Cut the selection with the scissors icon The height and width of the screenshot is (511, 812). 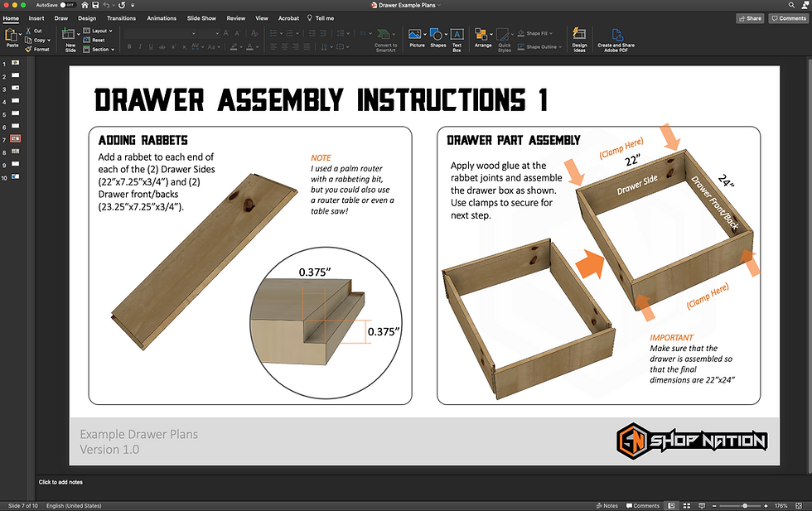tap(28, 31)
